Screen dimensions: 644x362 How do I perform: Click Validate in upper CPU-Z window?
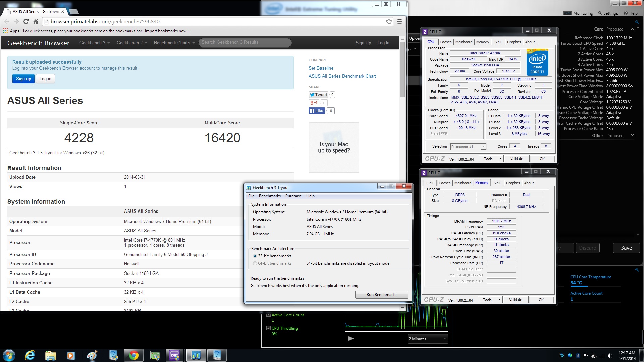(517, 159)
